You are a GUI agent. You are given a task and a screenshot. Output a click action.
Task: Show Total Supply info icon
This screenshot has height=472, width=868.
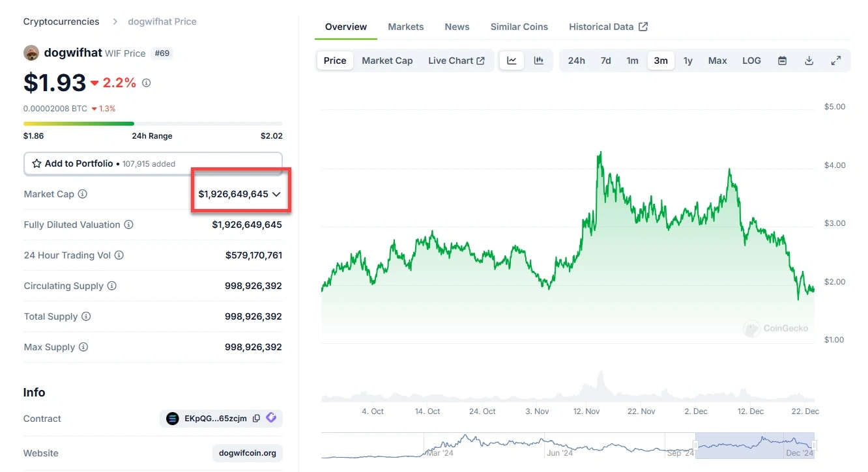click(86, 316)
